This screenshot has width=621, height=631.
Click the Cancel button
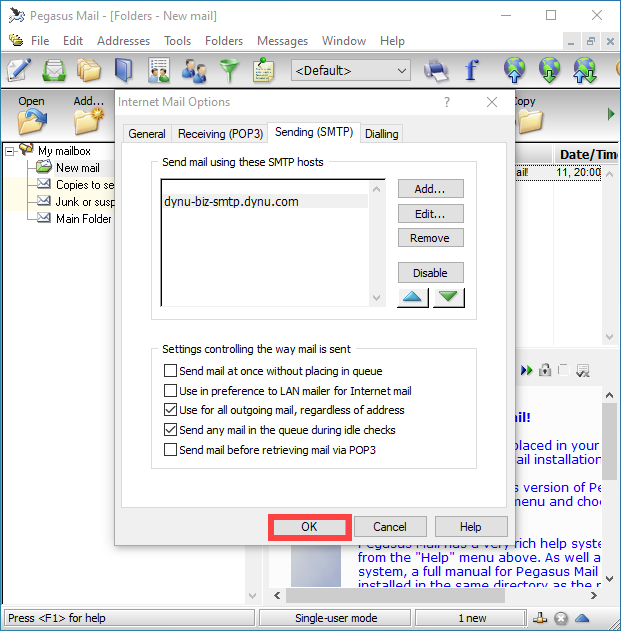click(x=390, y=527)
